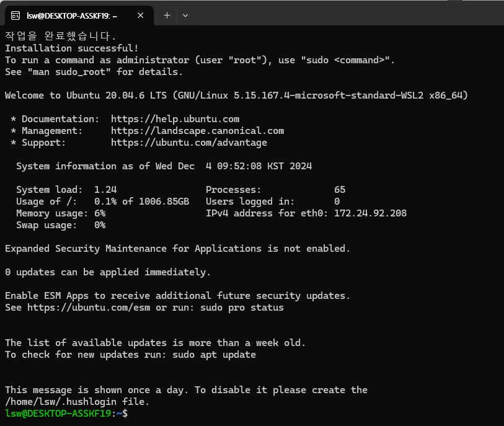
Task: Click 'Wed Dec 4 09:52:08 KST 2024' timestamp
Action: pos(234,166)
